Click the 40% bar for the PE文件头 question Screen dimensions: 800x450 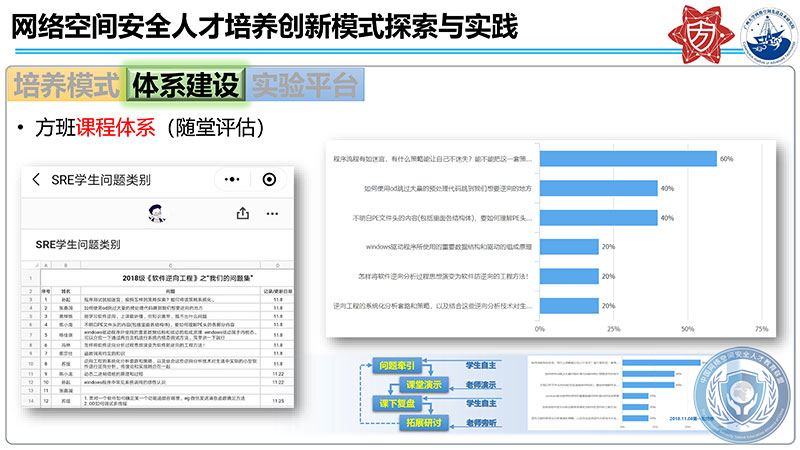click(598, 218)
